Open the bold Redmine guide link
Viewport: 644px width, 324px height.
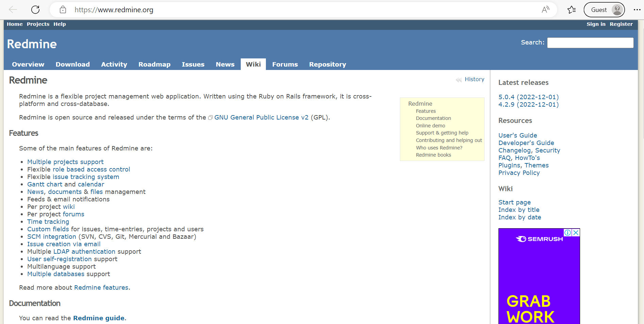click(99, 318)
